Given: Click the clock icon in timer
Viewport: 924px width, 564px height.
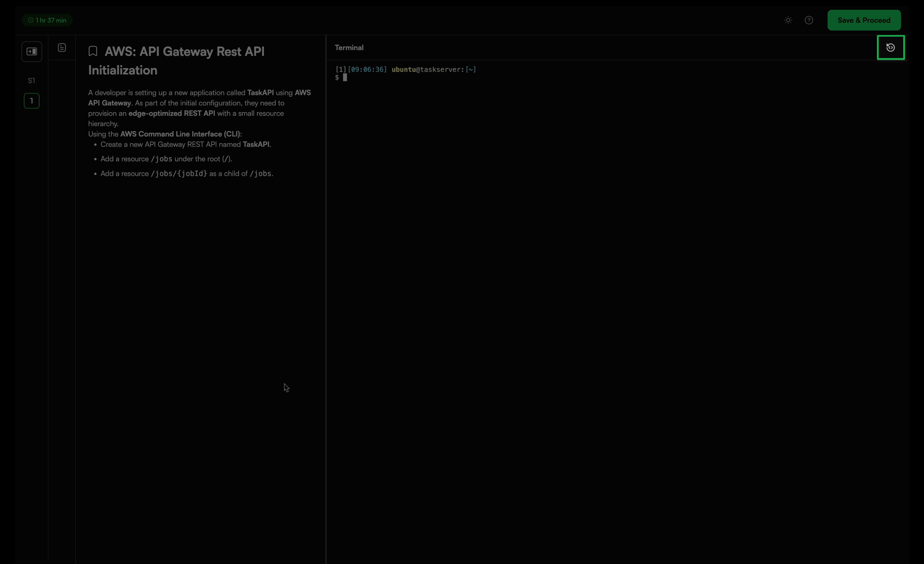Looking at the screenshot, I should pos(31,20).
